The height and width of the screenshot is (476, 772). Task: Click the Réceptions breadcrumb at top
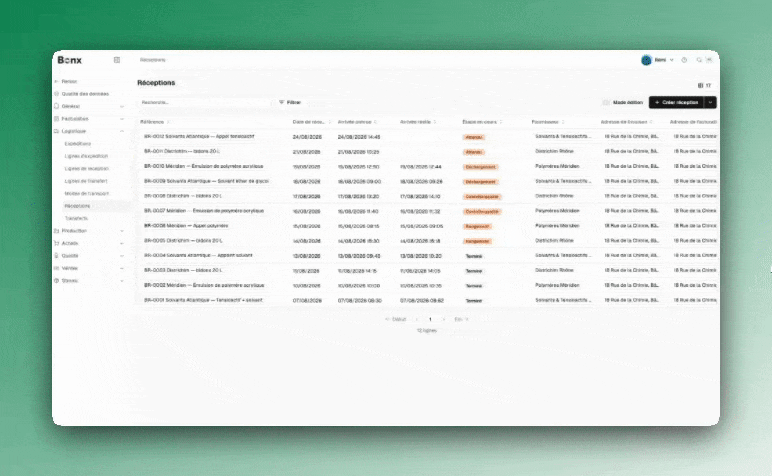[x=153, y=60]
